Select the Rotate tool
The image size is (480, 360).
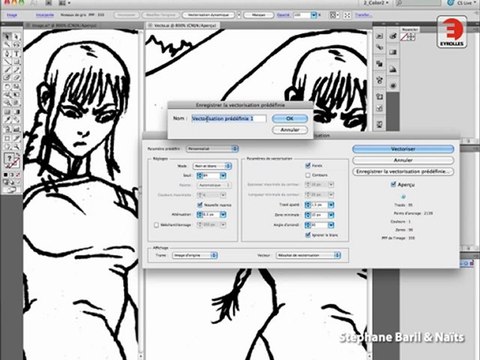pyautogui.click(x=7, y=86)
